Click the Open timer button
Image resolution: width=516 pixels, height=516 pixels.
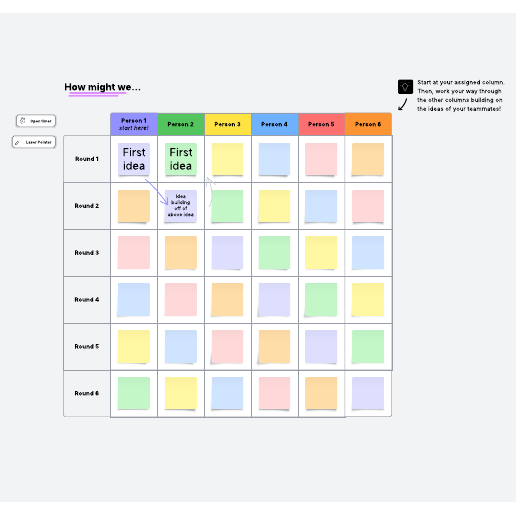pyautogui.click(x=36, y=121)
